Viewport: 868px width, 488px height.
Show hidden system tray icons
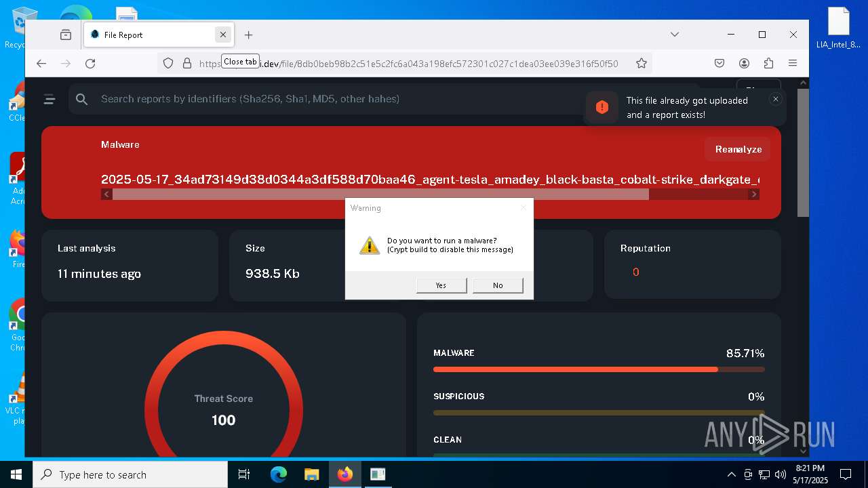pyautogui.click(x=731, y=474)
